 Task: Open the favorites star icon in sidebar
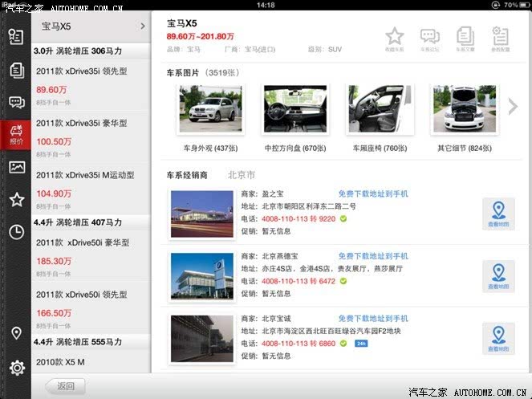pos(17,200)
